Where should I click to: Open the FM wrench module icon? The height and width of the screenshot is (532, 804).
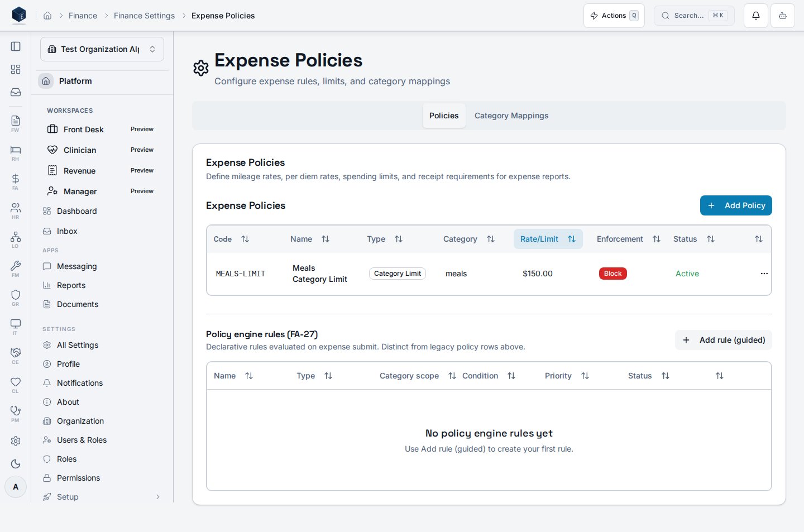pyautogui.click(x=16, y=269)
